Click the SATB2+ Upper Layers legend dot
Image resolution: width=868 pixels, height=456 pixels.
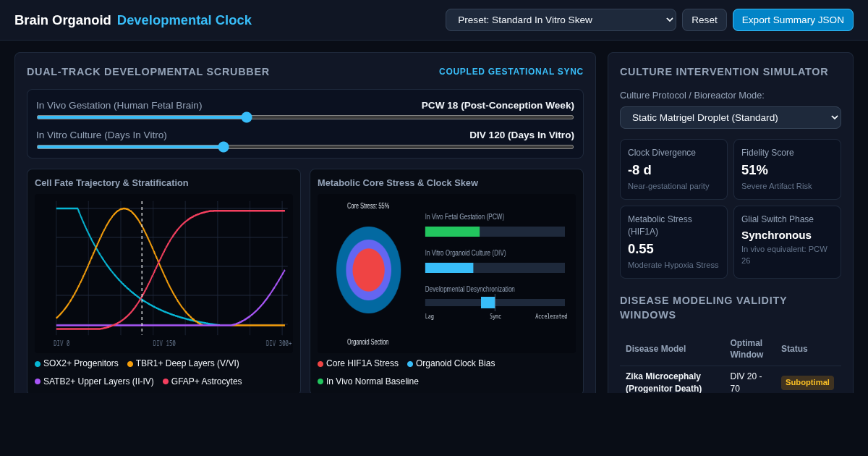(x=38, y=382)
